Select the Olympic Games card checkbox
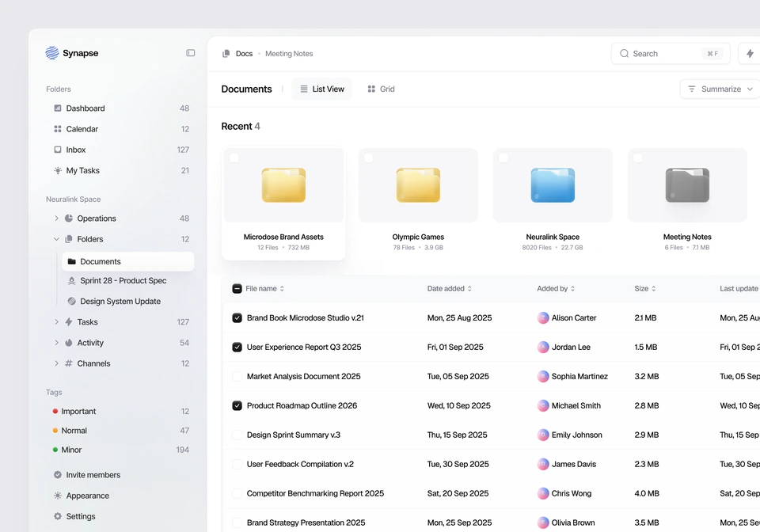This screenshot has width=760, height=532. coord(368,158)
